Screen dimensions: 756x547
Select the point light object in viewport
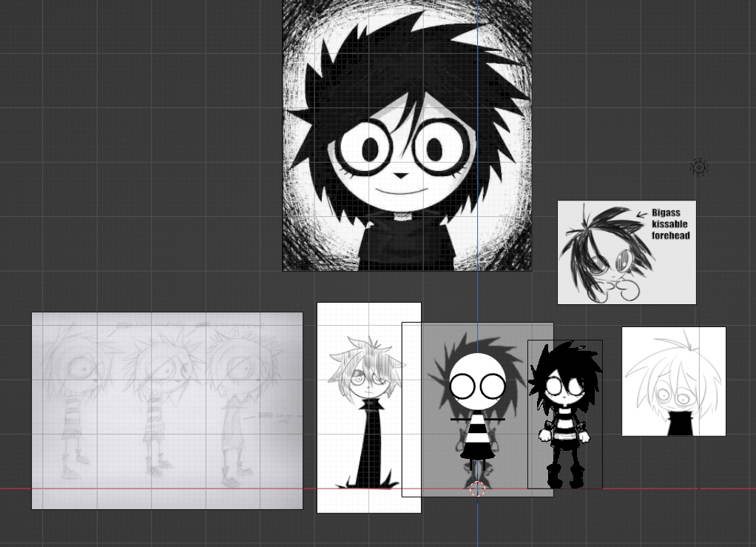tap(699, 167)
